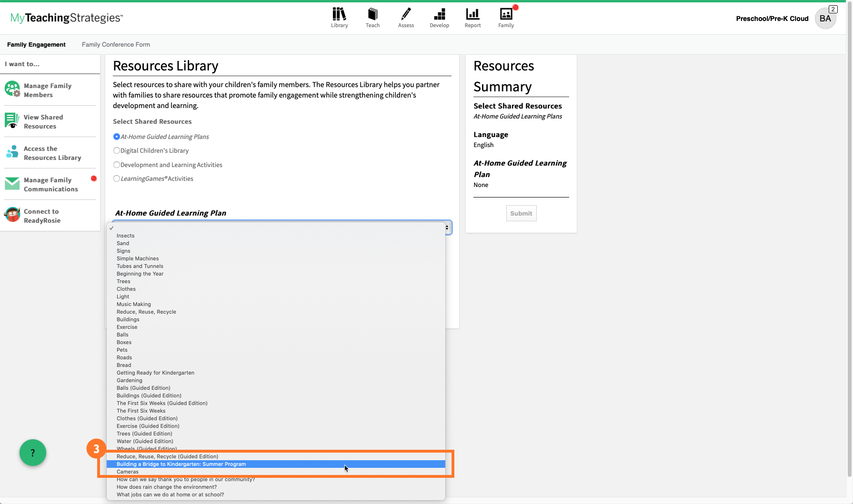The width and height of the screenshot is (853, 504).
Task: Select LearningGames Activities radio button
Action: pyautogui.click(x=117, y=178)
